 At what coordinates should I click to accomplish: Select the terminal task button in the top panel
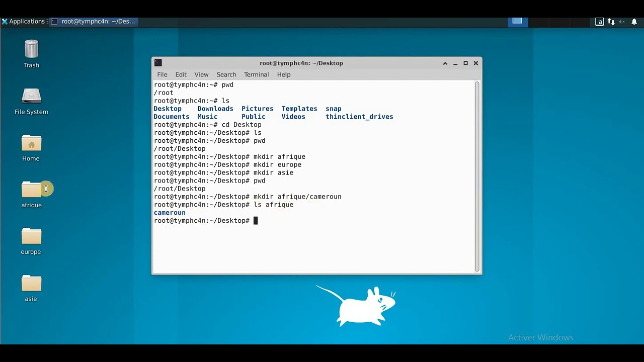click(x=93, y=21)
